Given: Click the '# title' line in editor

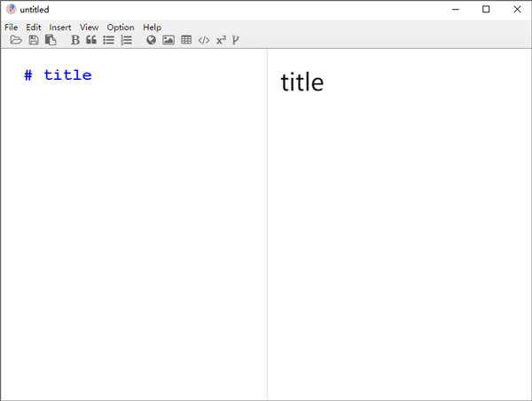Looking at the screenshot, I should click(x=58, y=75).
